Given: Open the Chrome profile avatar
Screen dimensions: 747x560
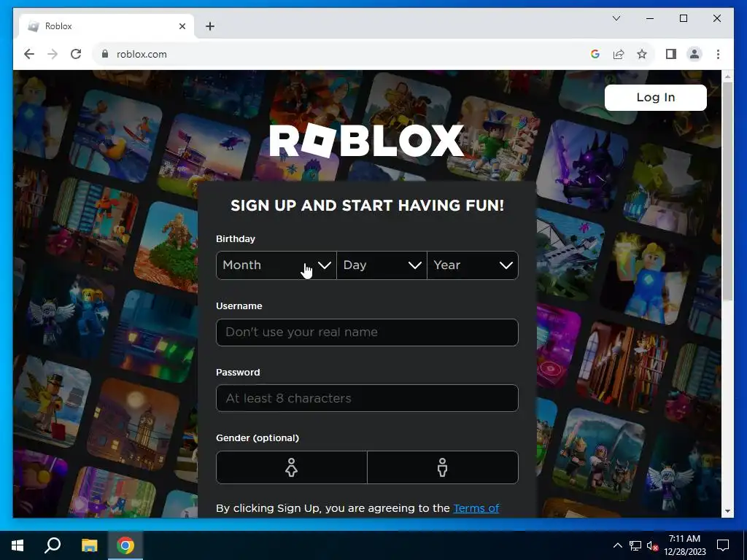Looking at the screenshot, I should 694,54.
